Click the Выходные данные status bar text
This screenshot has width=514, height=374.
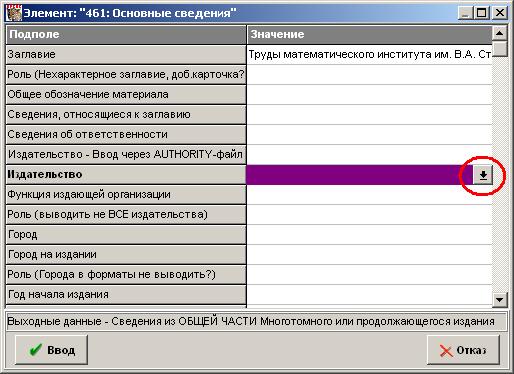point(251,321)
